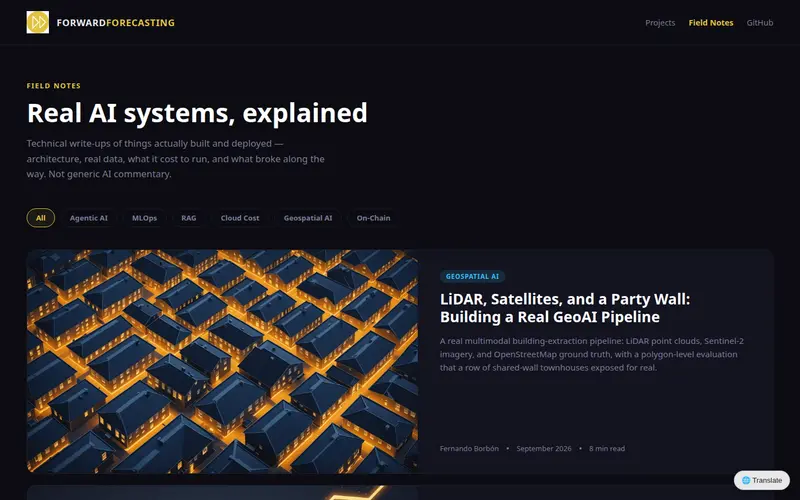The height and width of the screenshot is (500, 800).
Task: Filter posts by RAG
Action: [x=189, y=218]
